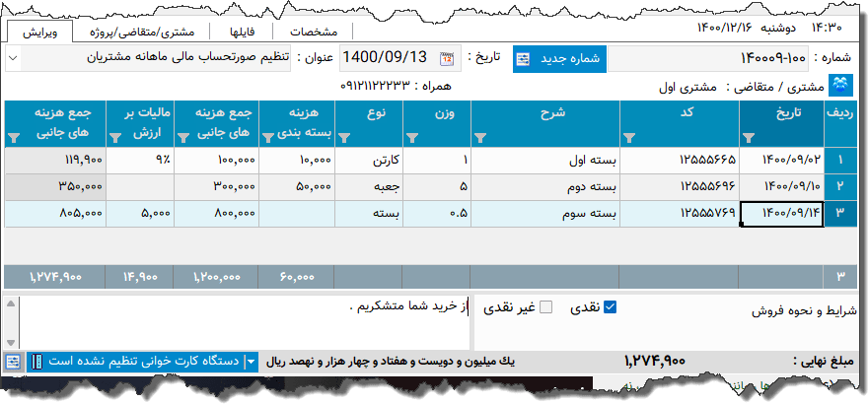Viewport: 868px width, 404px height.
Task: Click the filter icon in مالیات بر ارزش column
Action: click(x=114, y=138)
